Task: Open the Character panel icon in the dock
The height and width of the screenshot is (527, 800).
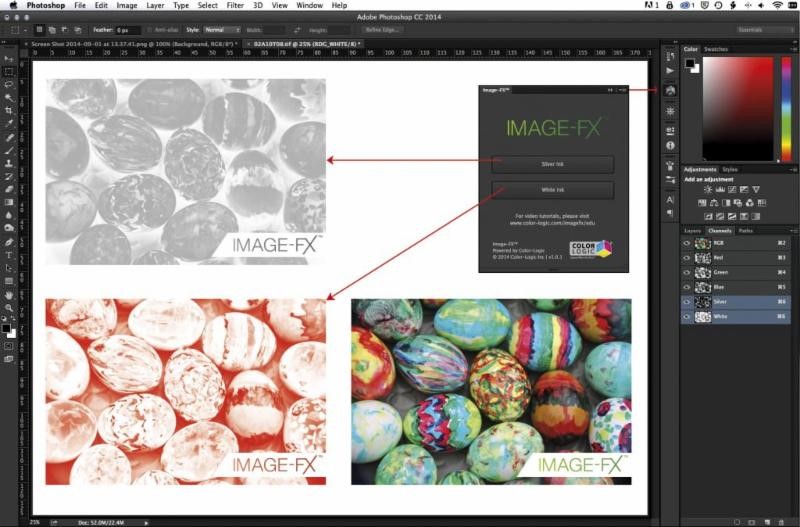Action: click(670, 200)
